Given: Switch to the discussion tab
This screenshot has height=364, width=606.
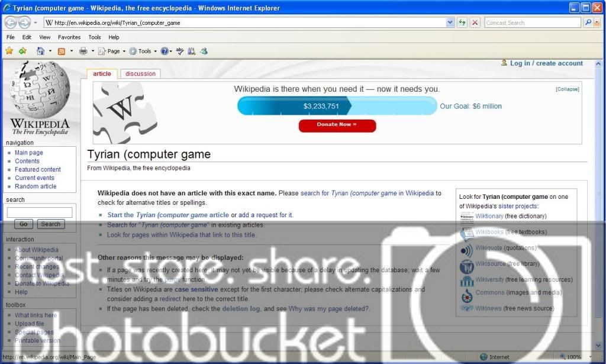Looking at the screenshot, I should (140, 74).
